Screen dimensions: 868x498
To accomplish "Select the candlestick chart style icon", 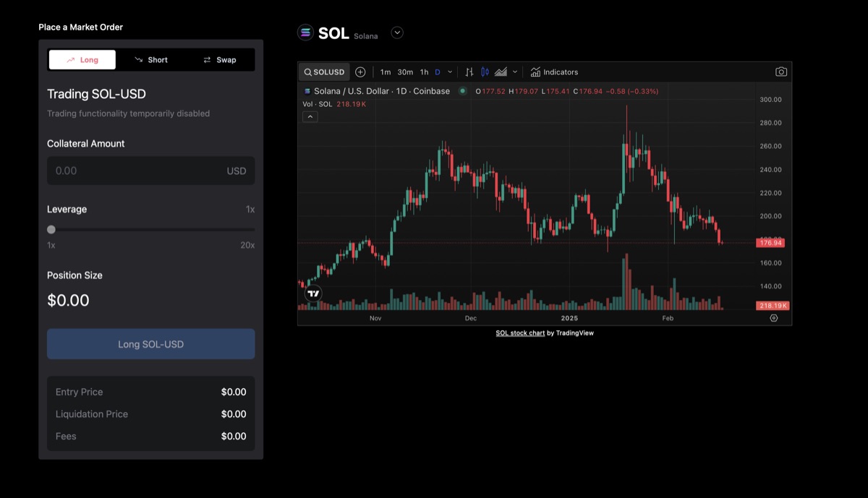I will 485,72.
